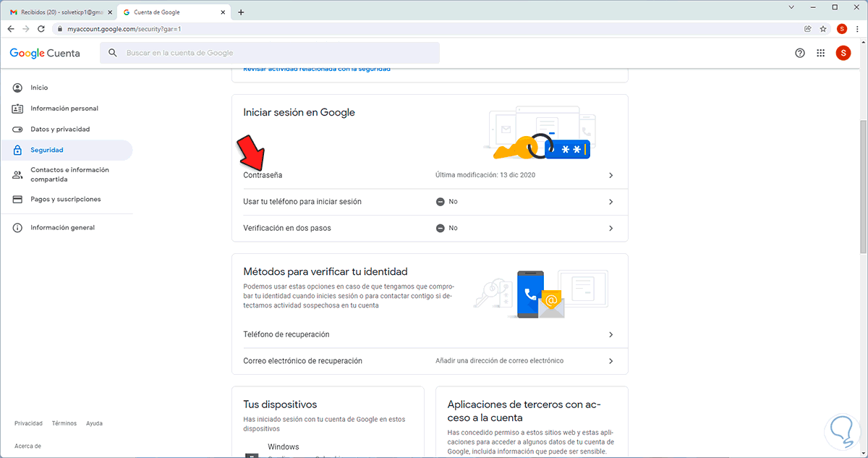This screenshot has height=458, width=868.
Task: Open the Ayuda footer link
Action: [94, 423]
